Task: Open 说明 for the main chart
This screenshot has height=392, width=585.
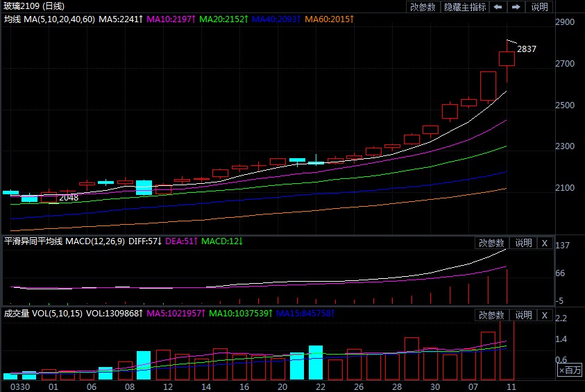Action: (x=539, y=7)
